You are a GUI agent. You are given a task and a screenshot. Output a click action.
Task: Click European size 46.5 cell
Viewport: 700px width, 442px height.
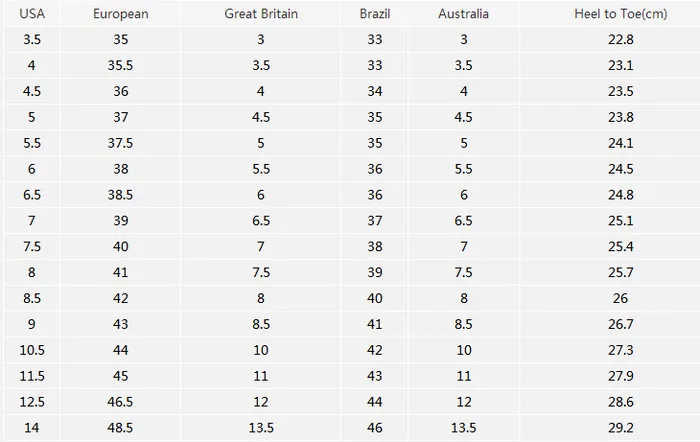(x=120, y=402)
